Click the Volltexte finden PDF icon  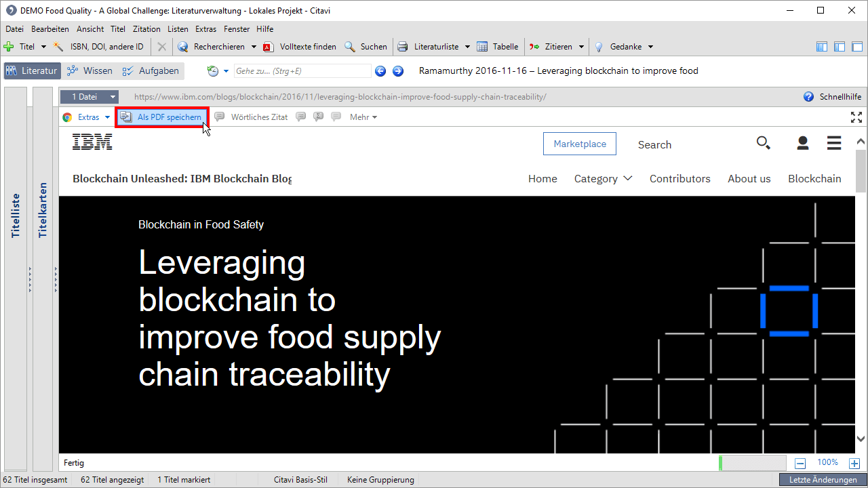click(269, 47)
